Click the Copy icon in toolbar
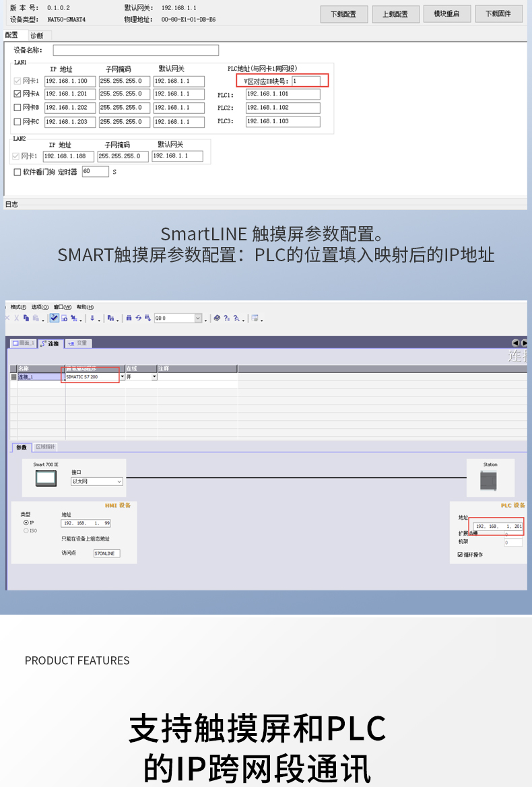The width and height of the screenshot is (532, 787). tap(26, 318)
